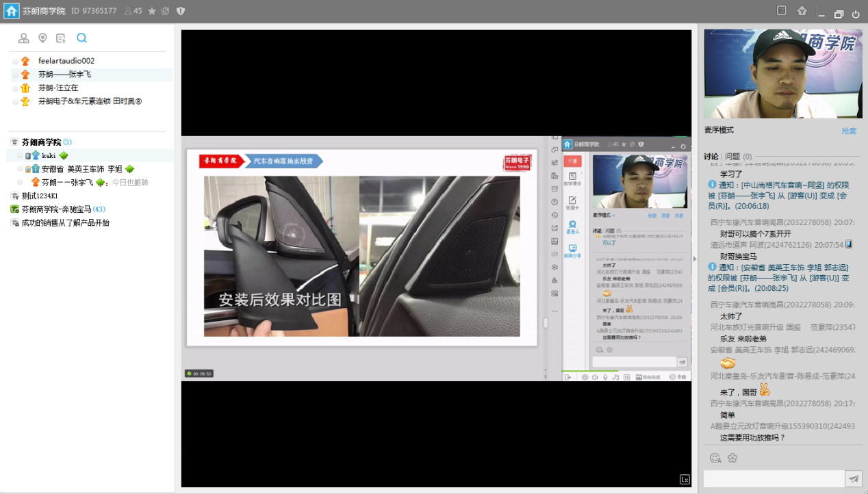This screenshot has height=494, width=868.
Task: Open the member list icon in left panel
Action: (x=24, y=38)
